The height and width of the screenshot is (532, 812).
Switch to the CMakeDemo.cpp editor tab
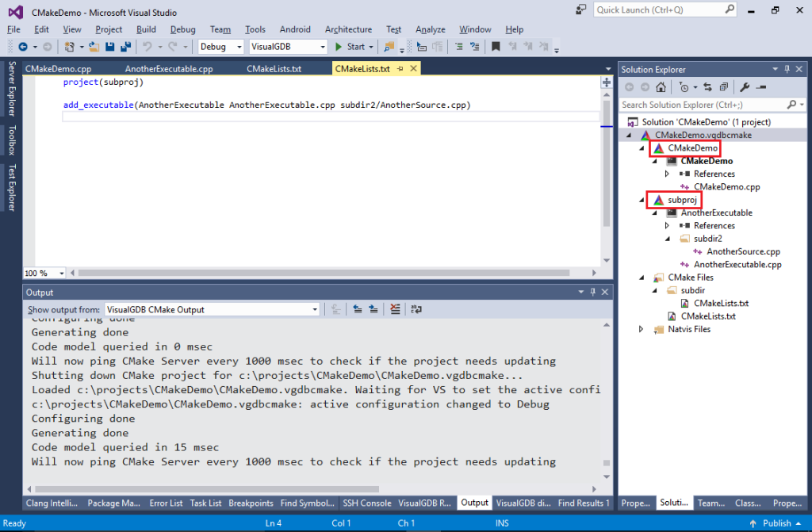pos(58,69)
